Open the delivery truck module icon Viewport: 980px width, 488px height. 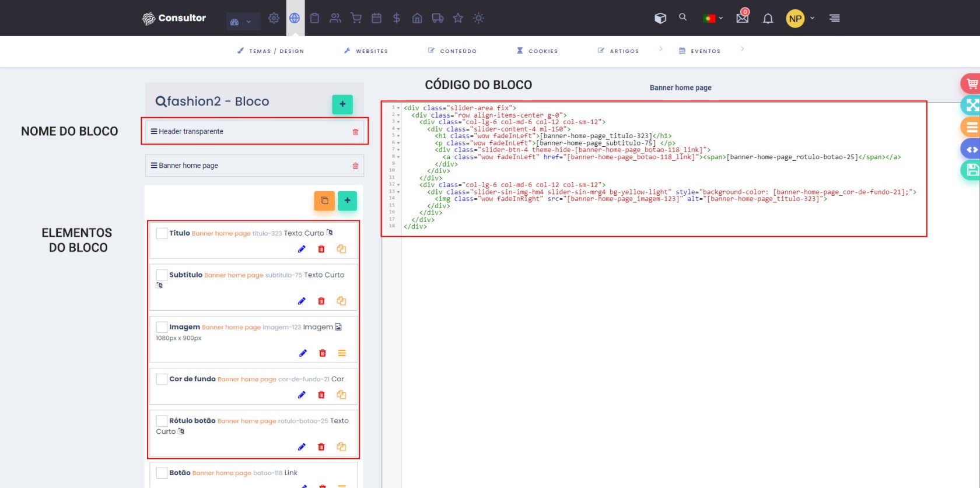click(437, 18)
